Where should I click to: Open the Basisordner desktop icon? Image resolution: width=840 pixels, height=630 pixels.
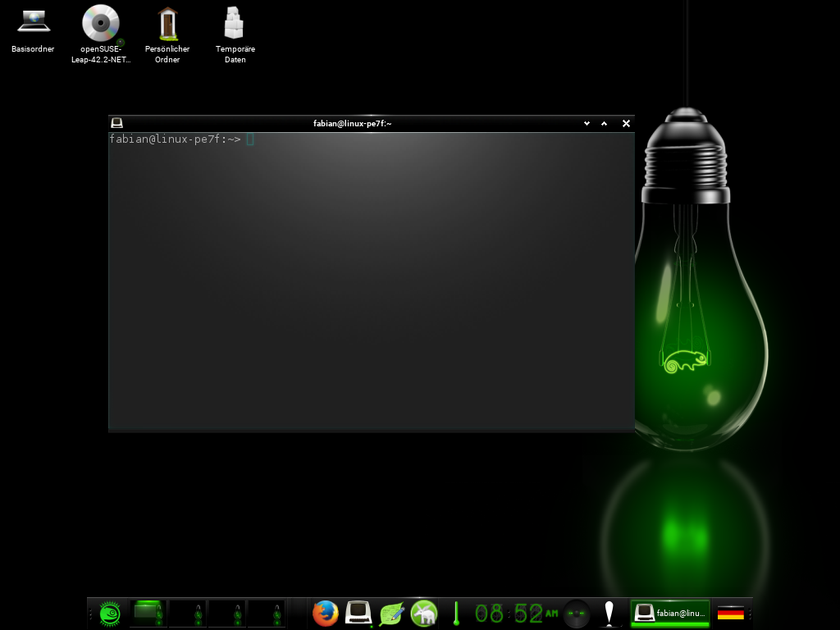point(33,23)
